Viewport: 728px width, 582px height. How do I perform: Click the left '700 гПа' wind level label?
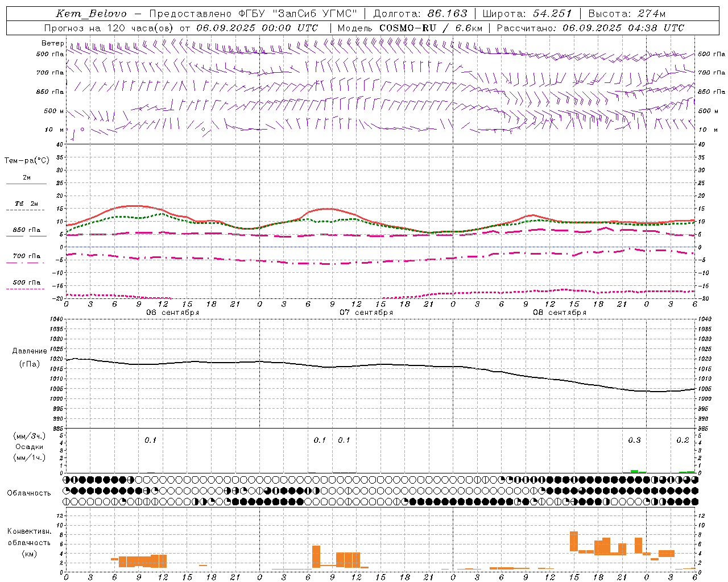pyautogui.click(x=50, y=73)
